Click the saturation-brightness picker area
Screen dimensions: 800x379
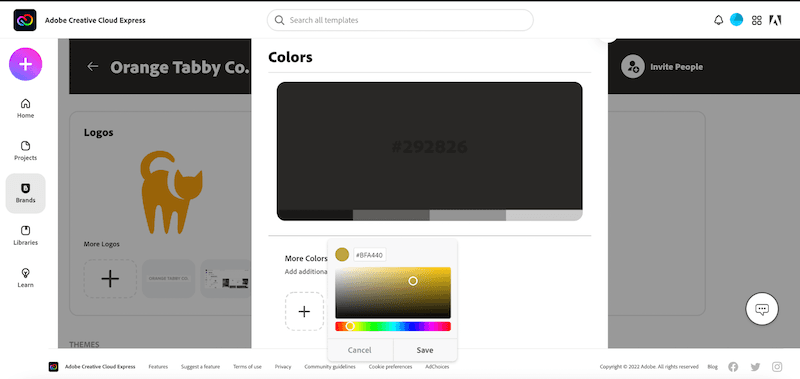point(393,293)
